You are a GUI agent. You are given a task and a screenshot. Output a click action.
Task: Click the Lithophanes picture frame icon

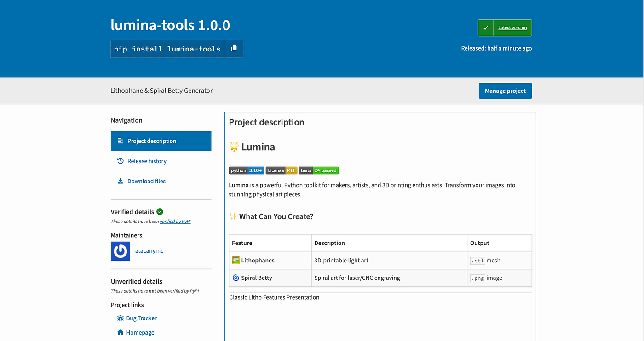pos(236,260)
